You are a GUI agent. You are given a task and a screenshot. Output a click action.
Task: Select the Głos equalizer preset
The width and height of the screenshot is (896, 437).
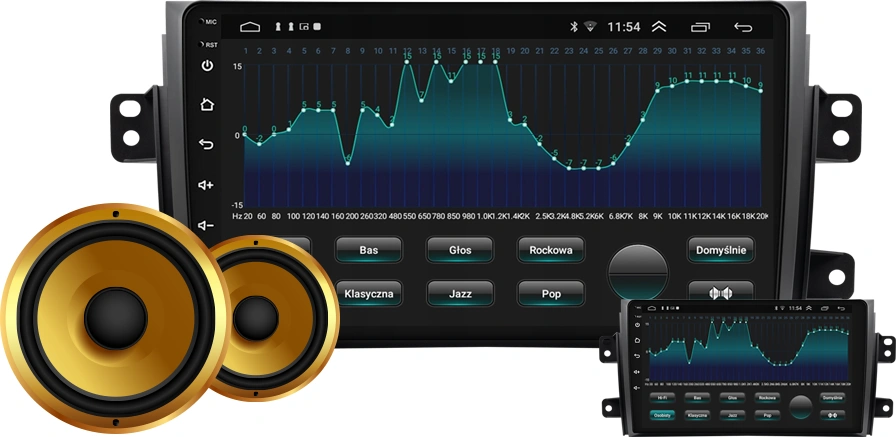point(460,250)
